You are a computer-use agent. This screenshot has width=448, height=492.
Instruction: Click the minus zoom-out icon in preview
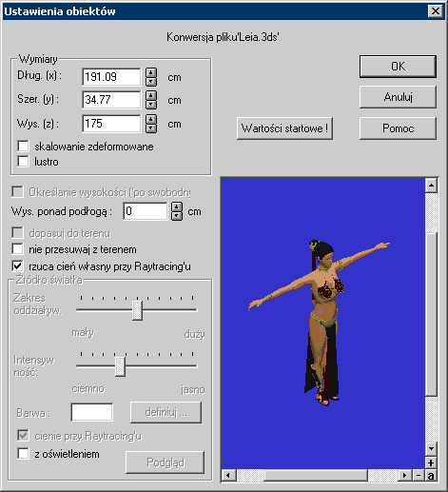pos(419,475)
